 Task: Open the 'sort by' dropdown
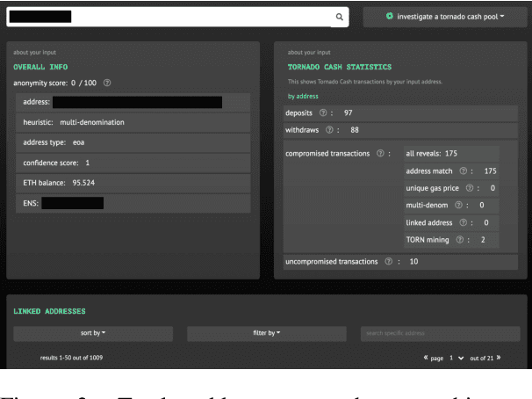click(x=91, y=333)
